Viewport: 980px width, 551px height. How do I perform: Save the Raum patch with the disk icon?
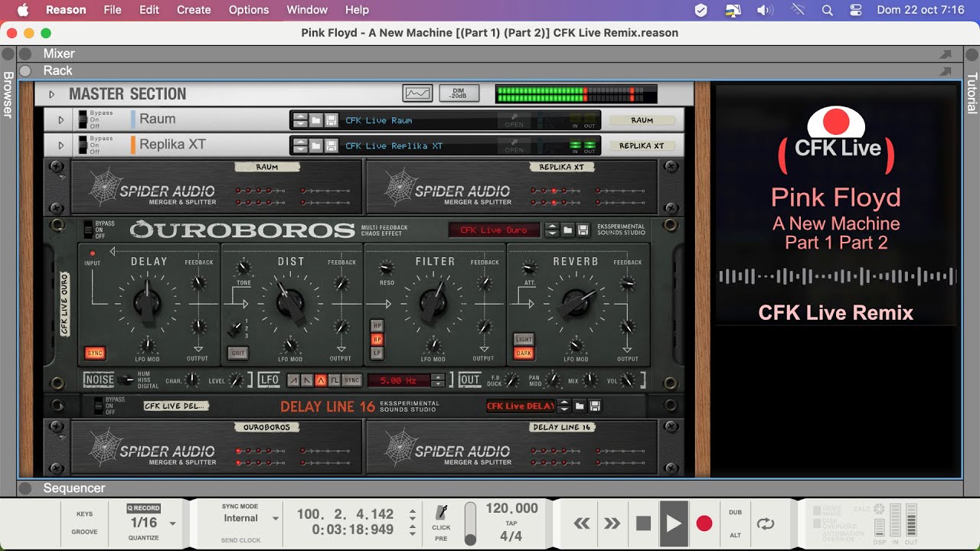click(x=332, y=120)
